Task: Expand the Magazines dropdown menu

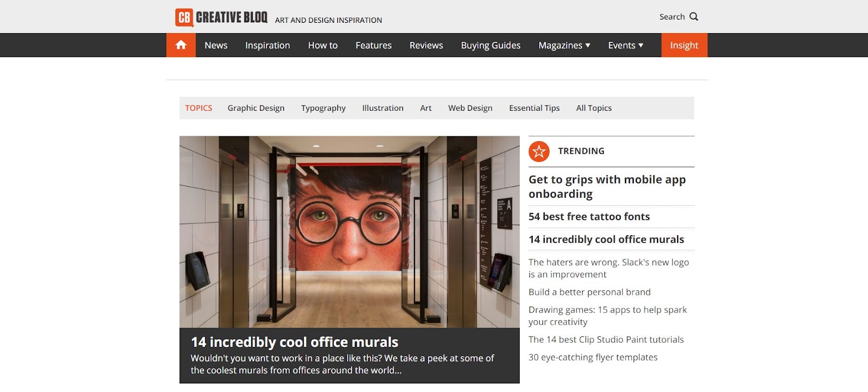Action: tap(564, 46)
